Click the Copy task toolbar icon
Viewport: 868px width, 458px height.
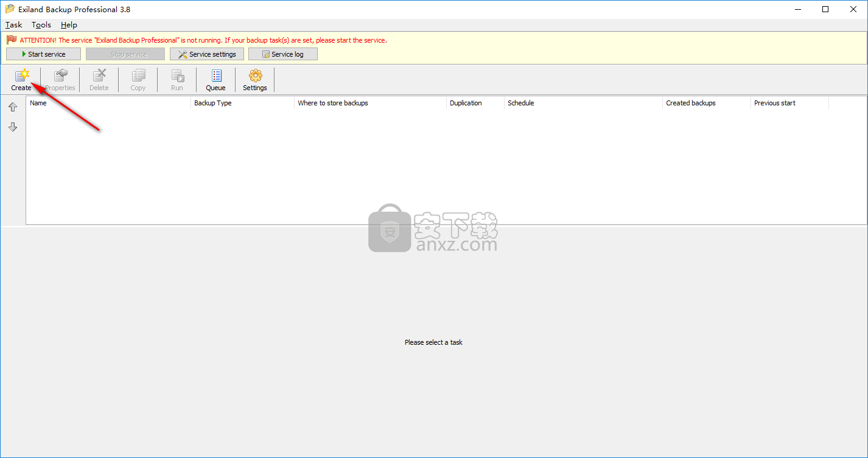point(138,80)
